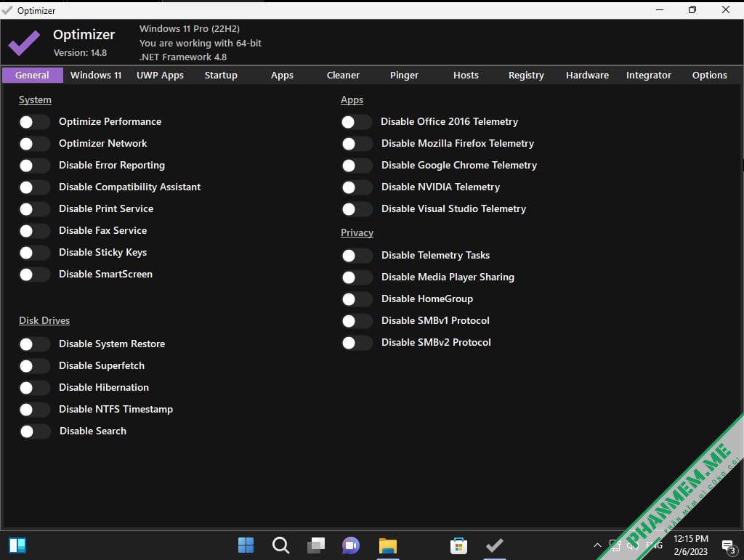Viewport: 744px width, 560px height.
Task: Switch to the Windows 11 tab
Action: 96,76
